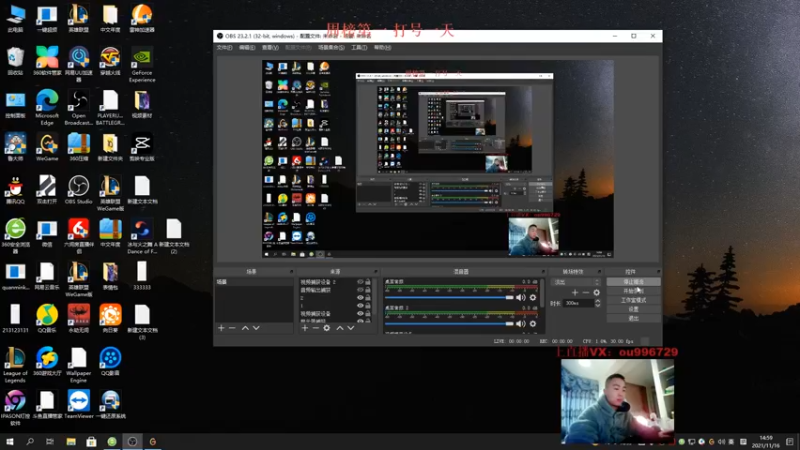This screenshot has width=800, height=450.
Task: Adjust the 桌面音频 2 volume slider
Action: point(449,323)
